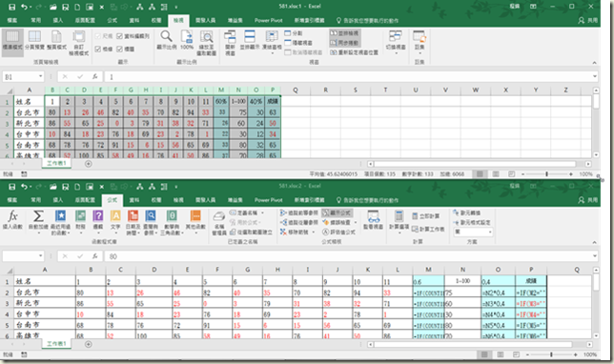Click 並排顯示 arrange all icon
Screen dimensions: 614x364
(250, 41)
